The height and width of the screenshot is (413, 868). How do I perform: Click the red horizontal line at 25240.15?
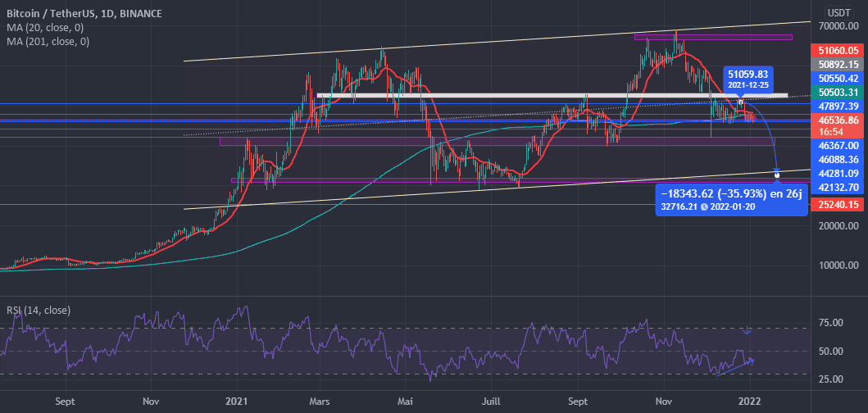pyautogui.click(x=404, y=204)
